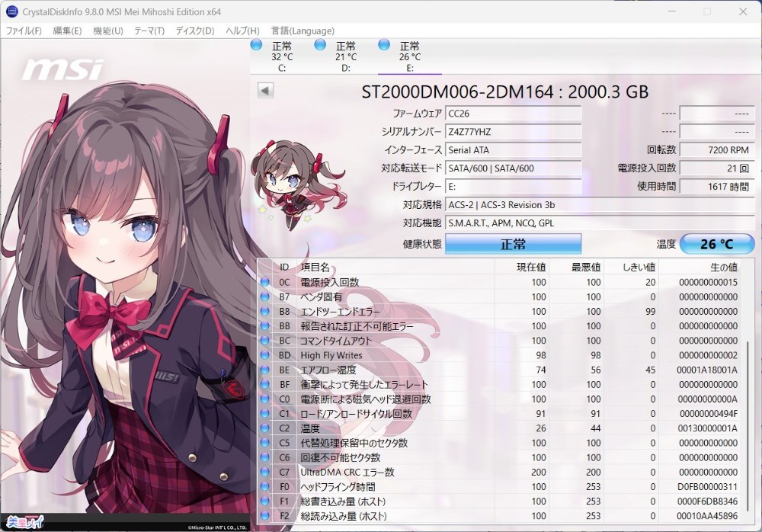This screenshot has width=762, height=532.
Task: Click status icon of row B7 ベンダ固有
Action: point(265,296)
